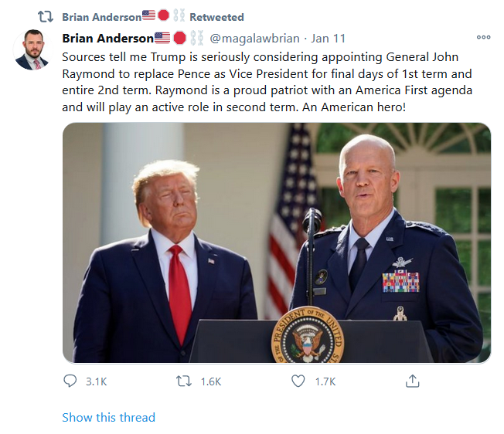This screenshot has width=504, height=434.
Task: Open the three-dot more options menu
Action: (483, 37)
